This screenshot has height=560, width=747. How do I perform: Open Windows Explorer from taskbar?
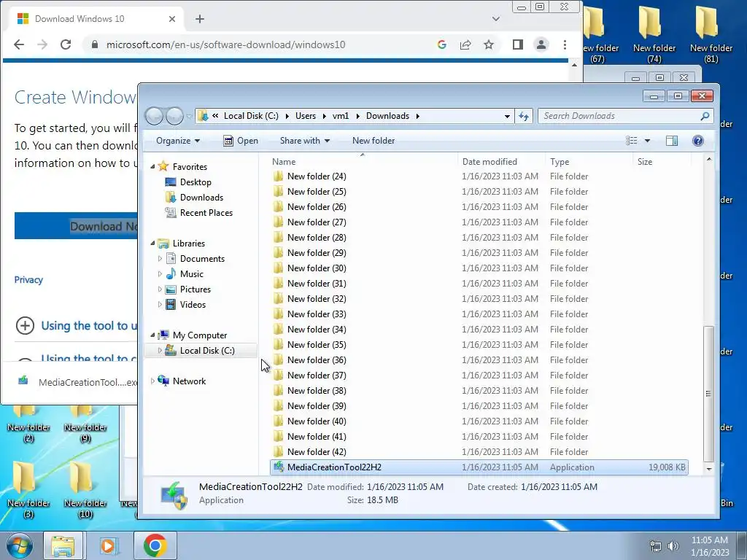pyautogui.click(x=63, y=545)
